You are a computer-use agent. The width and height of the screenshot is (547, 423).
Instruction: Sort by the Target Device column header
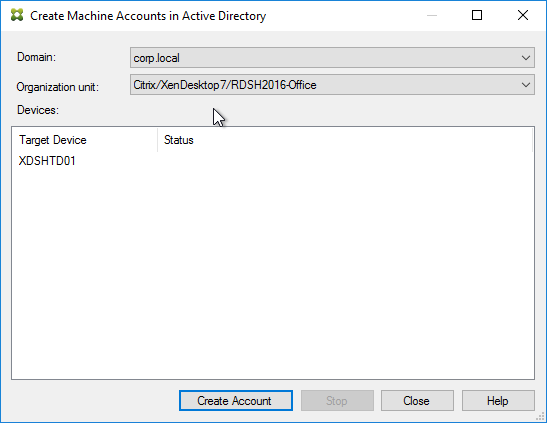(x=84, y=140)
